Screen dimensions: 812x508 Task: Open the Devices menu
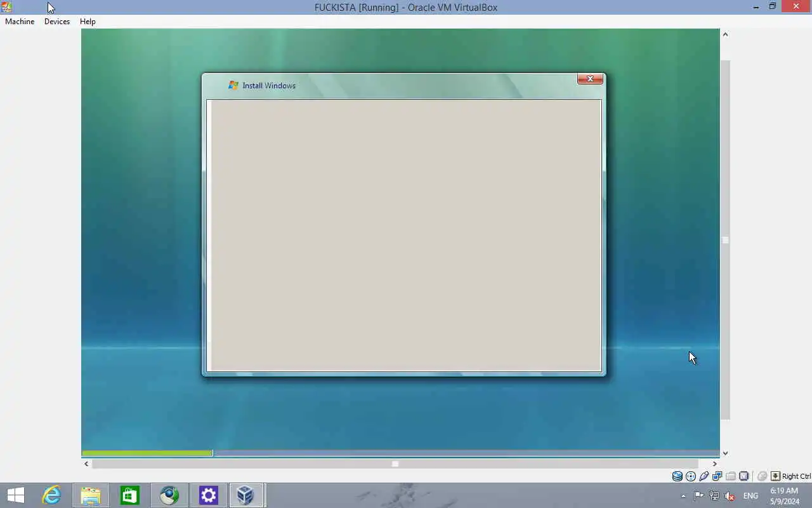pos(57,22)
